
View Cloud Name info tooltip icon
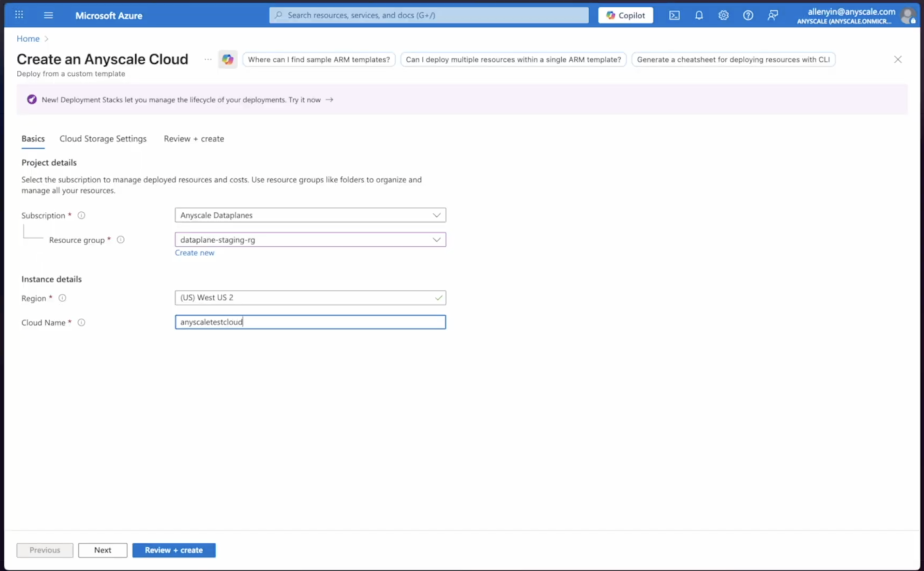coord(81,323)
